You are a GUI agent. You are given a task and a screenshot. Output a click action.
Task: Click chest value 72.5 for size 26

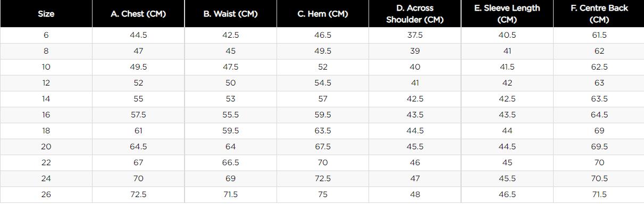138,194
